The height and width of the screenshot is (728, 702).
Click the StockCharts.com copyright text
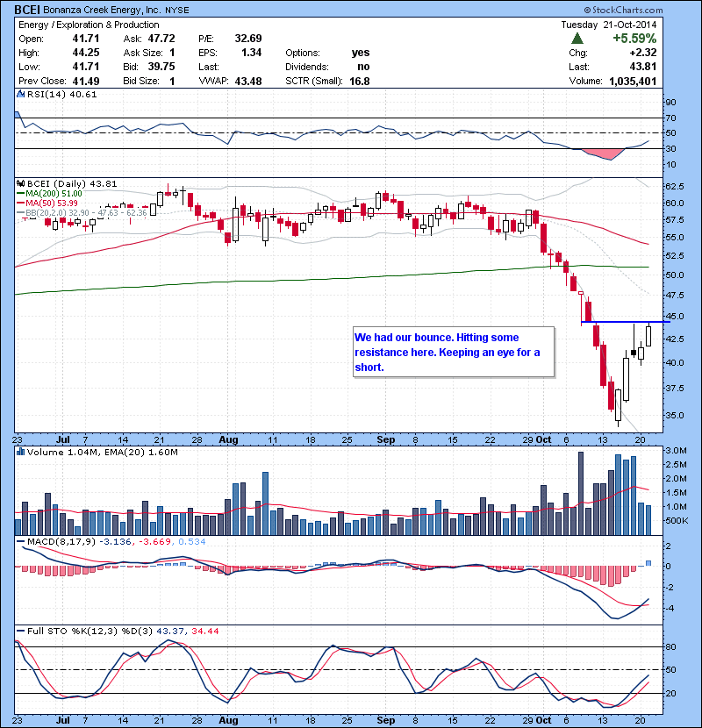coord(623,10)
